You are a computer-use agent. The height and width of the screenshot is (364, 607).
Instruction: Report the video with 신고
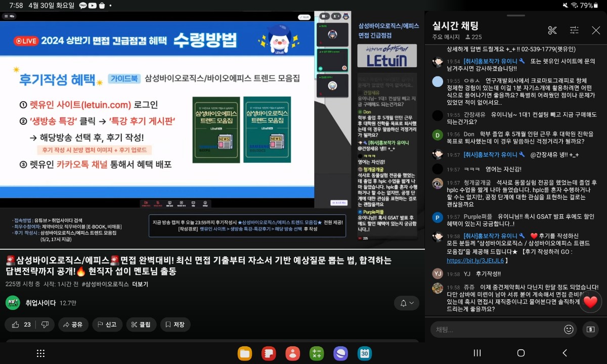click(107, 325)
